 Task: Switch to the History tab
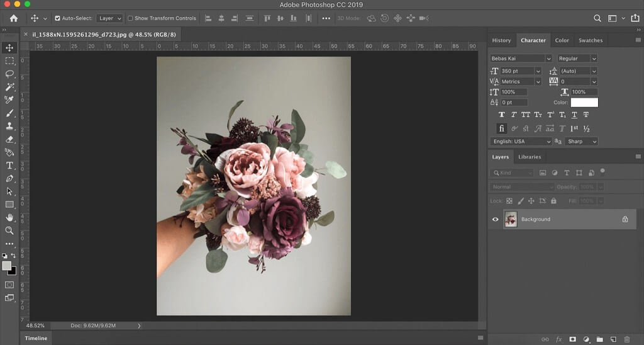click(501, 40)
